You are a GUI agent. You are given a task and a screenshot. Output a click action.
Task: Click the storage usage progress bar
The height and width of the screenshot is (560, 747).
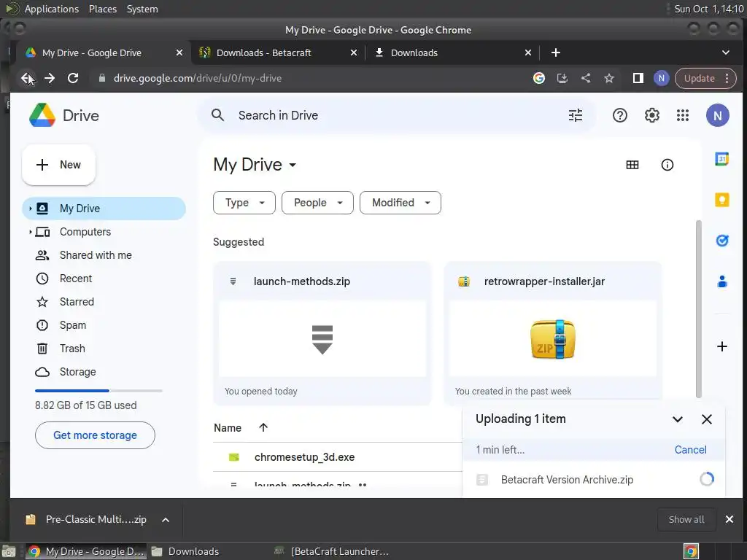(x=98, y=391)
